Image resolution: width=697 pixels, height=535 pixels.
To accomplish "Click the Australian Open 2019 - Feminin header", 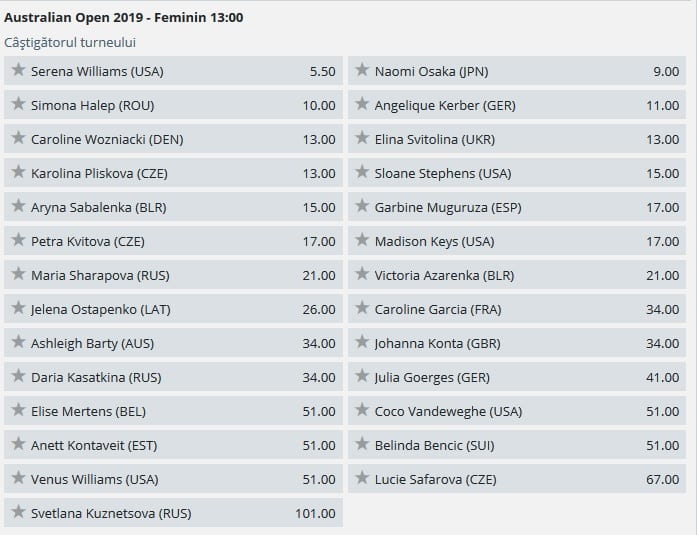I will [x=124, y=17].
